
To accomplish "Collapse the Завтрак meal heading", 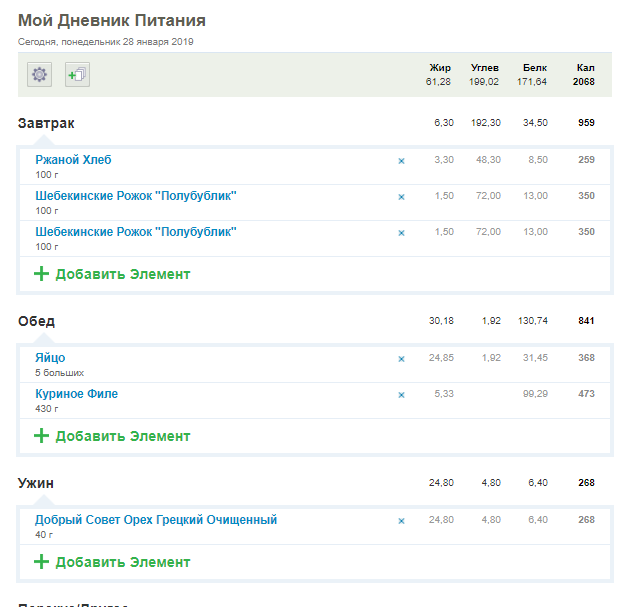I will click(x=46, y=123).
